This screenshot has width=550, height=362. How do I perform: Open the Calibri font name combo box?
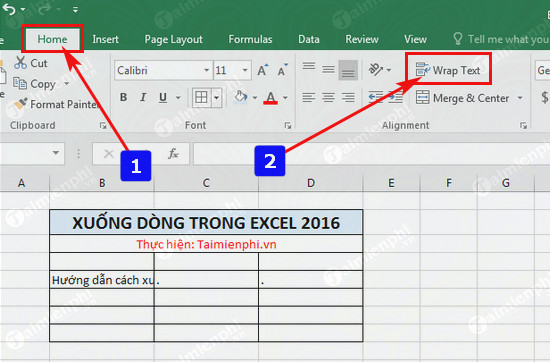click(163, 70)
